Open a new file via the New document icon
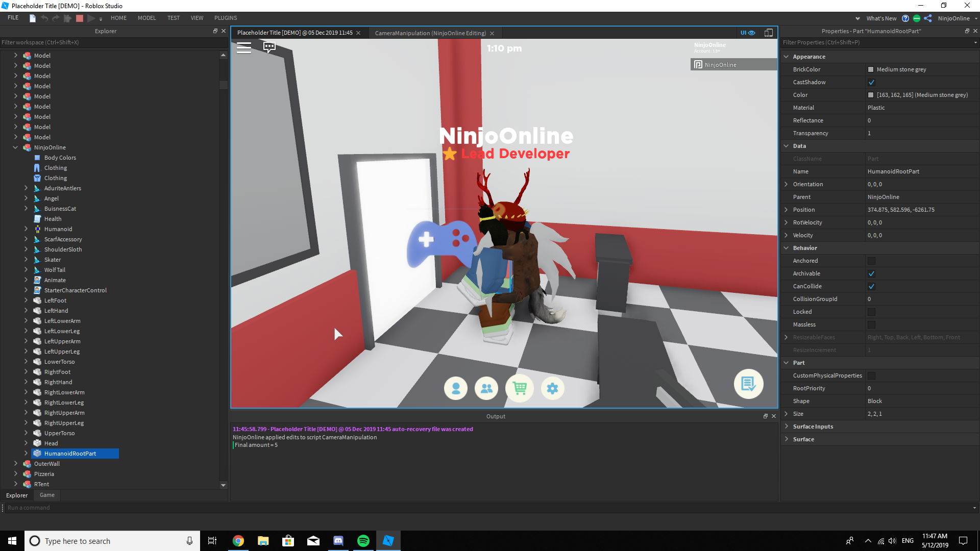The image size is (980, 551). coord(32,18)
